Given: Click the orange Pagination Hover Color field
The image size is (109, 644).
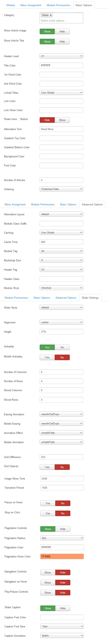Looking at the screenshot, I should click(62, 556).
